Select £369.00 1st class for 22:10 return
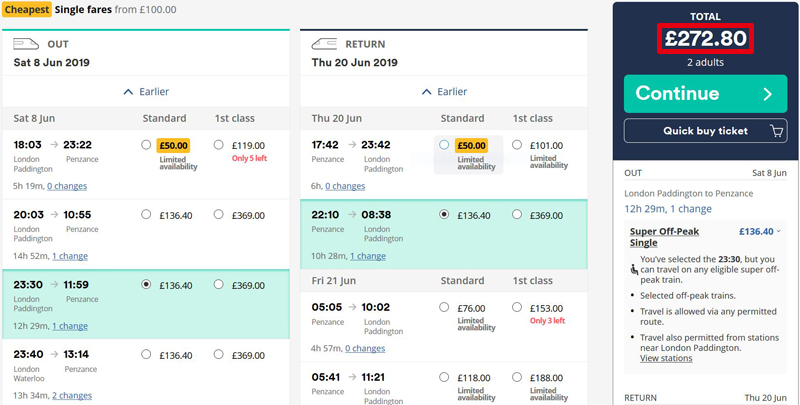This screenshot has height=405, width=800. [517, 215]
